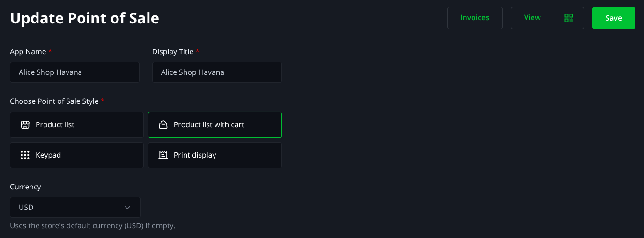Click the Currency field label
644x238 pixels.
coord(25,187)
